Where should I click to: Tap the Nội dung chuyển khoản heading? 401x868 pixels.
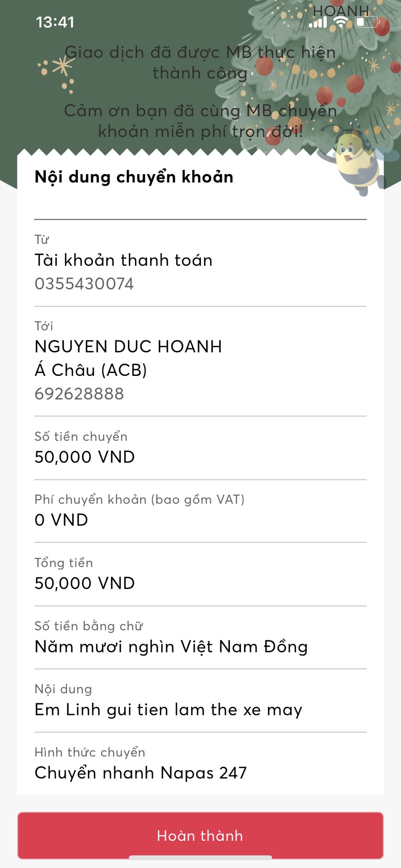tap(134, 177)
